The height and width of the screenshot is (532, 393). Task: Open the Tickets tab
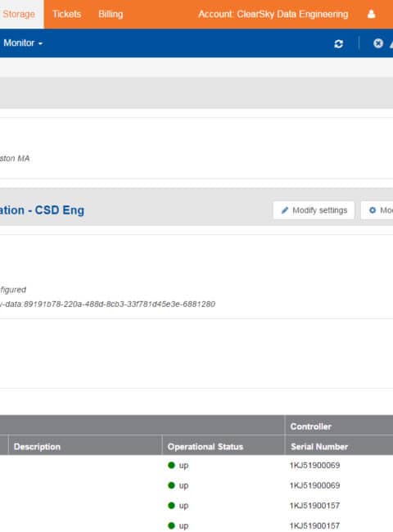coord(66,14)
